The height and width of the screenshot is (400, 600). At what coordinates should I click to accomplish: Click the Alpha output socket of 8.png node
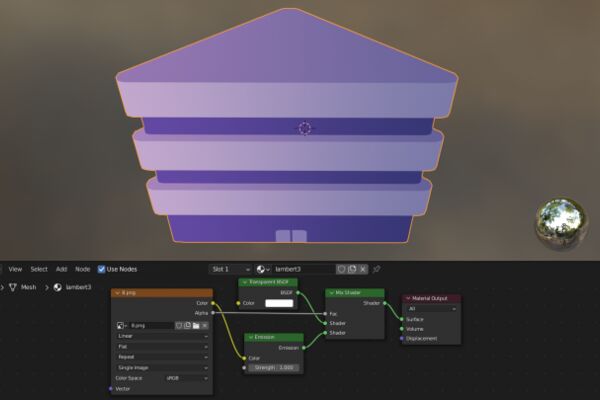pyautogui.click(x=213, y=313)
